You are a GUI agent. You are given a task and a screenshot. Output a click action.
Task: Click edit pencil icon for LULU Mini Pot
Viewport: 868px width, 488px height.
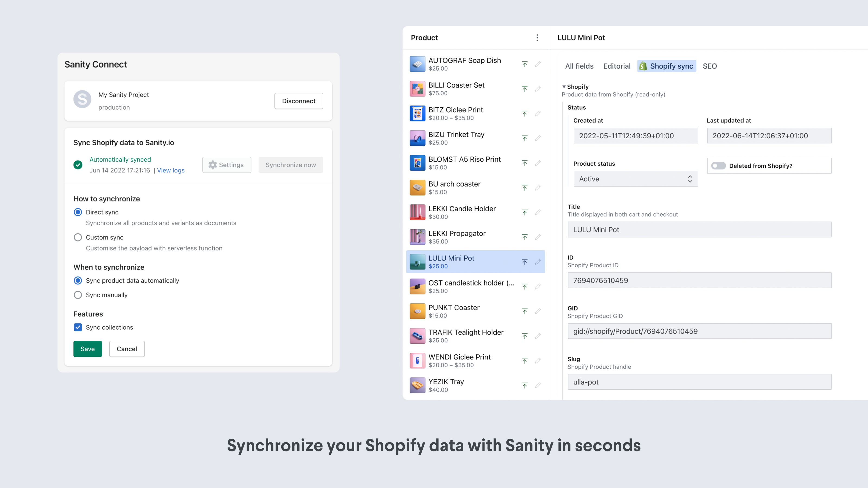[538, 262]
